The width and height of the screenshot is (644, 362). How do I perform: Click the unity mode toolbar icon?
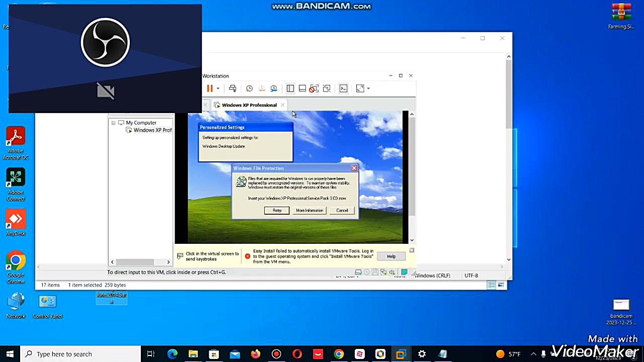tap(327, 88)
